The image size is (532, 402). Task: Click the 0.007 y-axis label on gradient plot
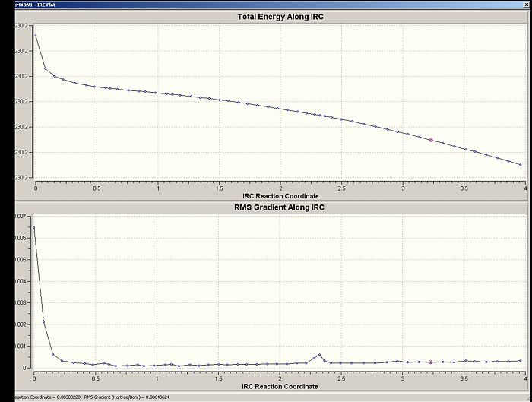[21, 216]
